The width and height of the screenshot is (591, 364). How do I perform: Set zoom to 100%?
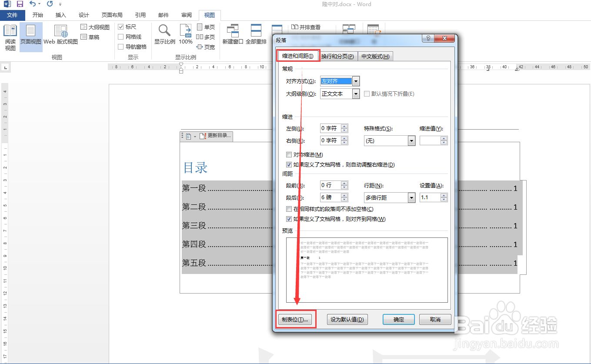point(186,35)
